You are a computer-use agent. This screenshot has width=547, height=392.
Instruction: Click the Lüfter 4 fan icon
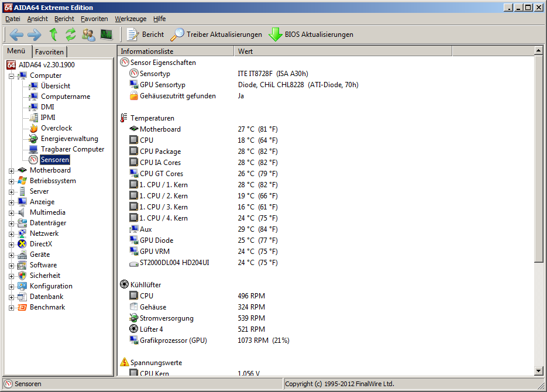[134, 329]
